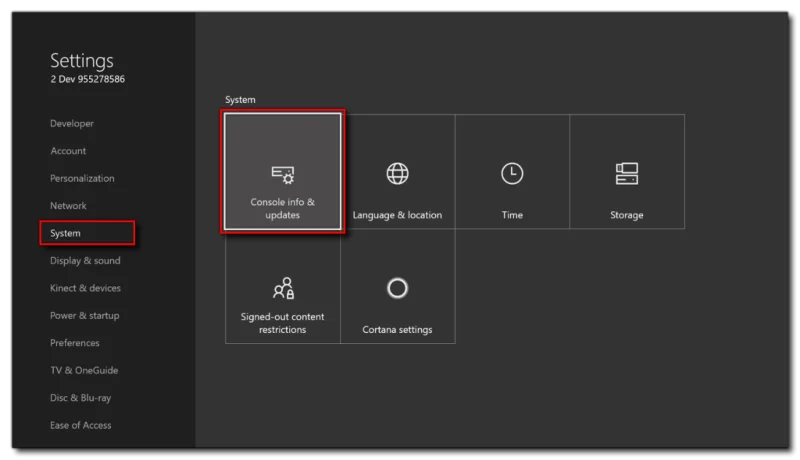
Task: Open Ease of Access settings
Action: click(x=81, y=425)
